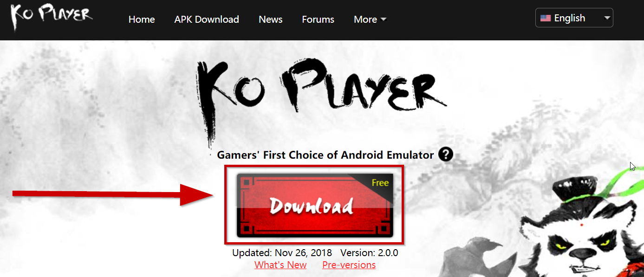644x277 pixels.
Task: Navigate to the News section
Action: pos(271,19)
